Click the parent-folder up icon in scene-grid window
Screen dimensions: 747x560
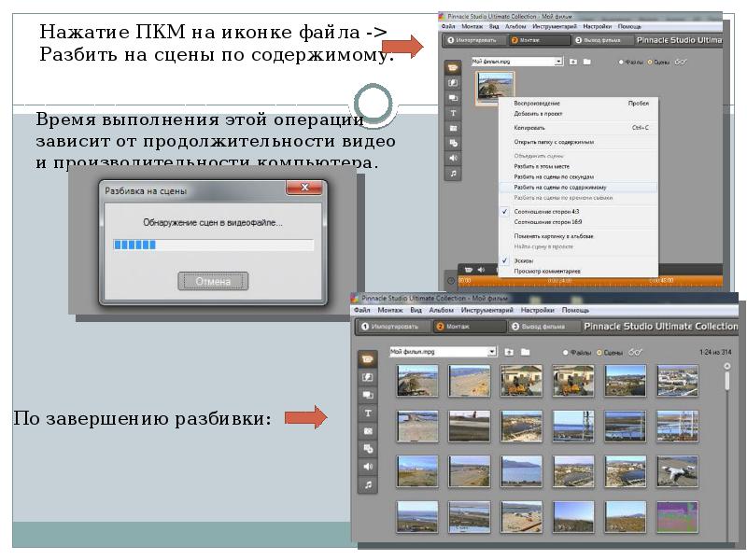click(x=509, y=352)
